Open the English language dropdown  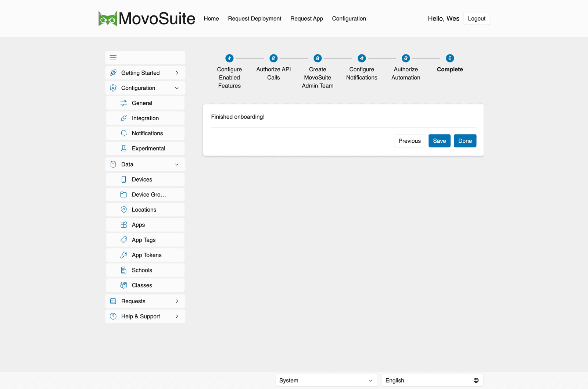[432, 381]
